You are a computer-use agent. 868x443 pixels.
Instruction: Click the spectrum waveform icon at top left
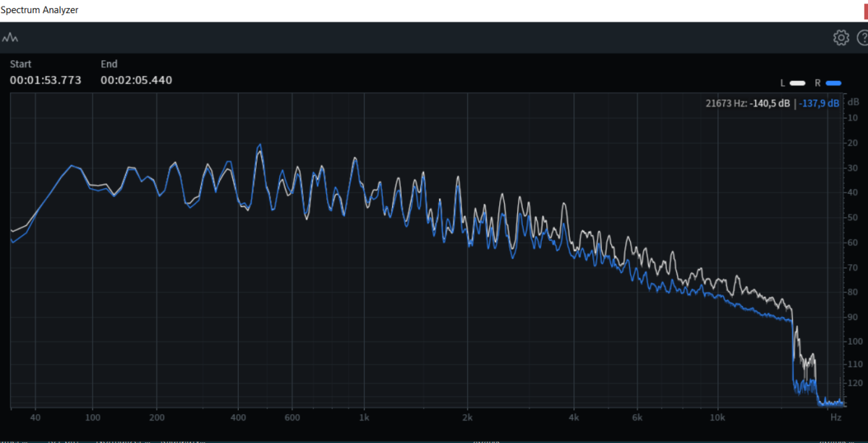(10, 38)
